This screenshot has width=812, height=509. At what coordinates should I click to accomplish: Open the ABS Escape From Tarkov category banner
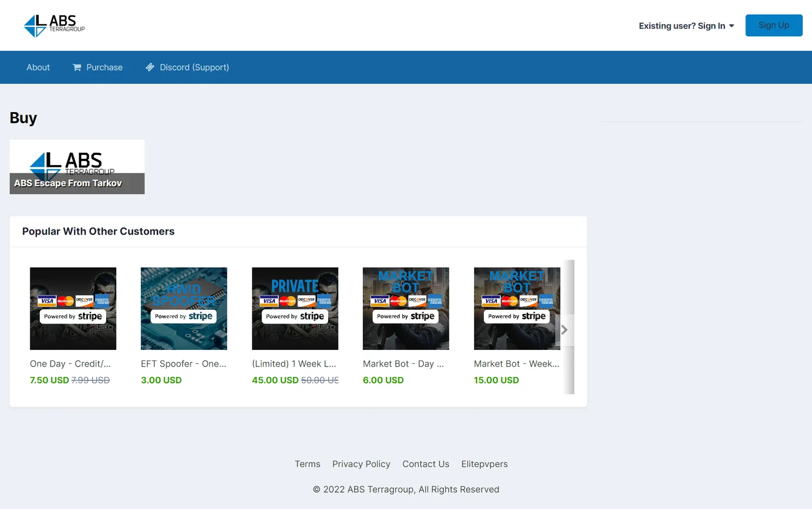pos(77,167)
